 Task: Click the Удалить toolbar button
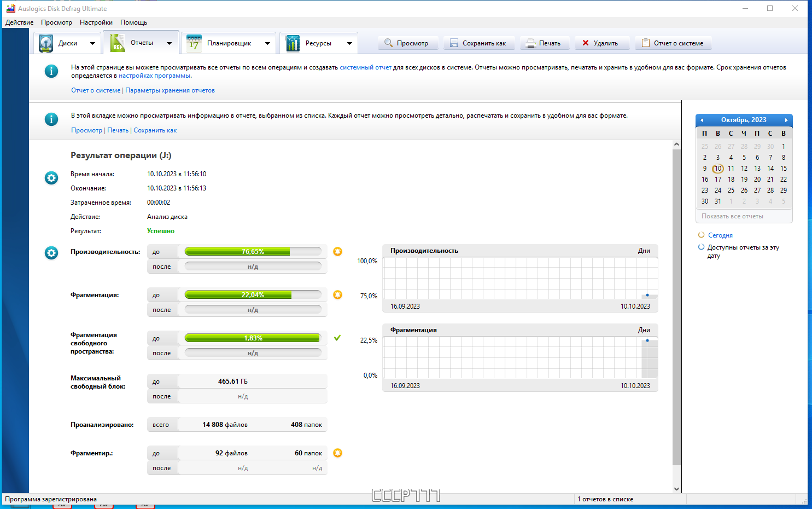coord(602,43)
